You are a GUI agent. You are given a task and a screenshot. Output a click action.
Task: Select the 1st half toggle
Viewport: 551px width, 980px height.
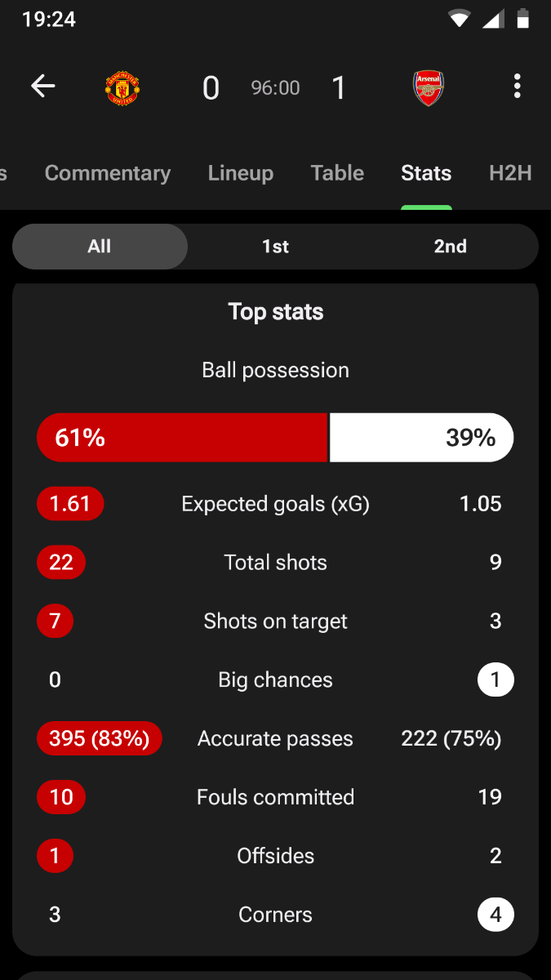[275, 247]
